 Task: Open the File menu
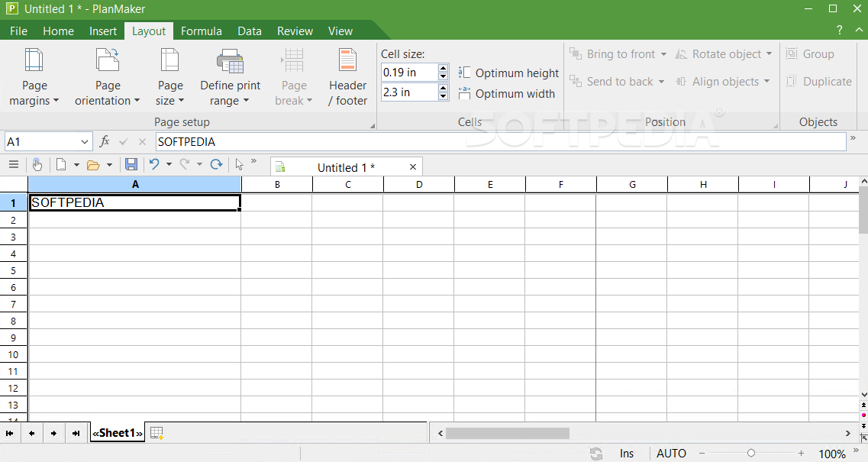(18, 31)
